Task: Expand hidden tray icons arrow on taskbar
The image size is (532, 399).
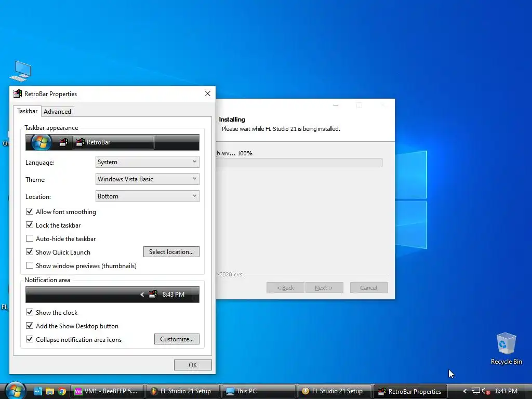Action: point(465,391)
